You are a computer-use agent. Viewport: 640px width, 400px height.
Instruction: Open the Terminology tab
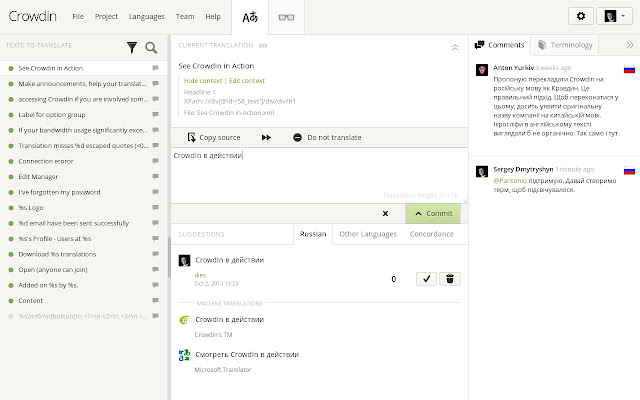565,45
